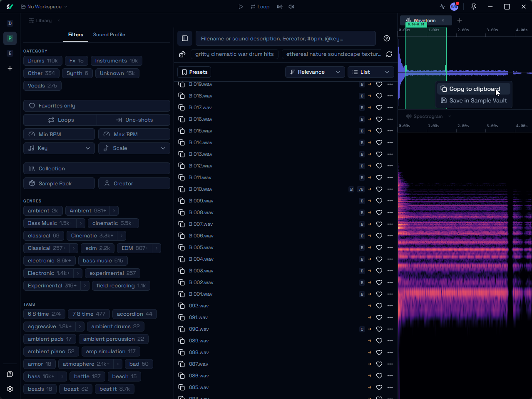The width and height of the screenshot is (532, 399).
Task: Choose Save in Sample Vault
Action: [x=474, y=100]
